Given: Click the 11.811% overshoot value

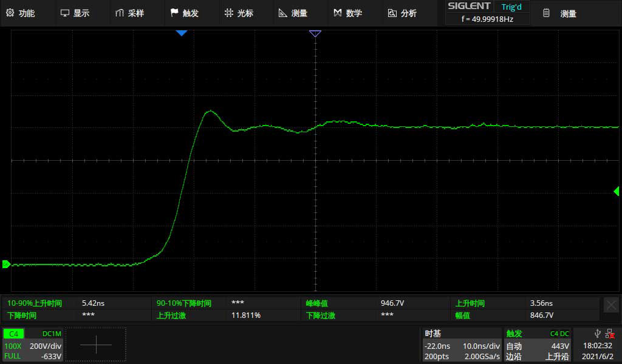Looking at the screenshot, I should 246,315.
